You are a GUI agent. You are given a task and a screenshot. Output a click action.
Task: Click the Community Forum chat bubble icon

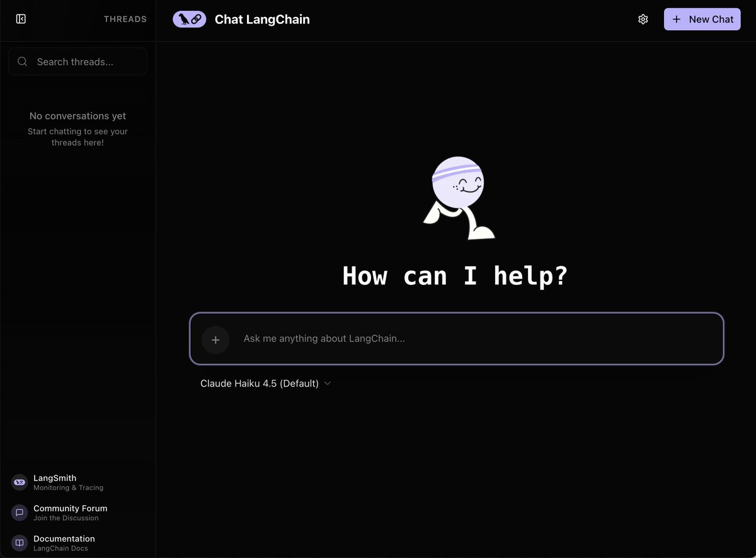[x=20, y=513]
